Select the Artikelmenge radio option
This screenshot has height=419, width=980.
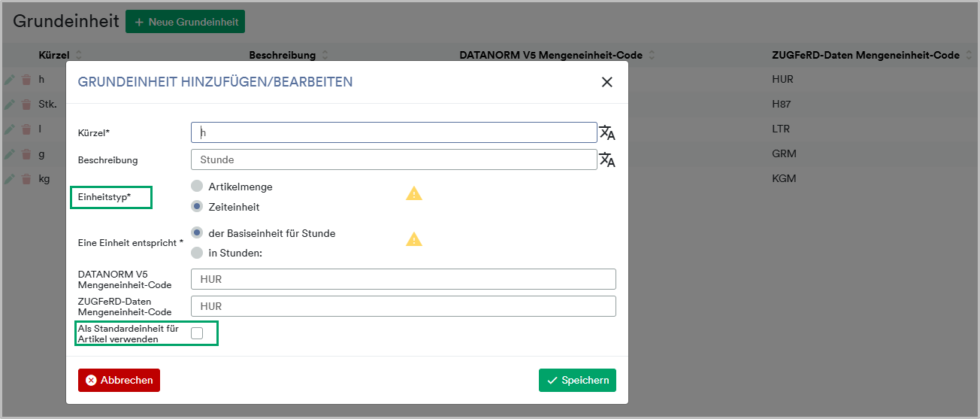[197, 186]
